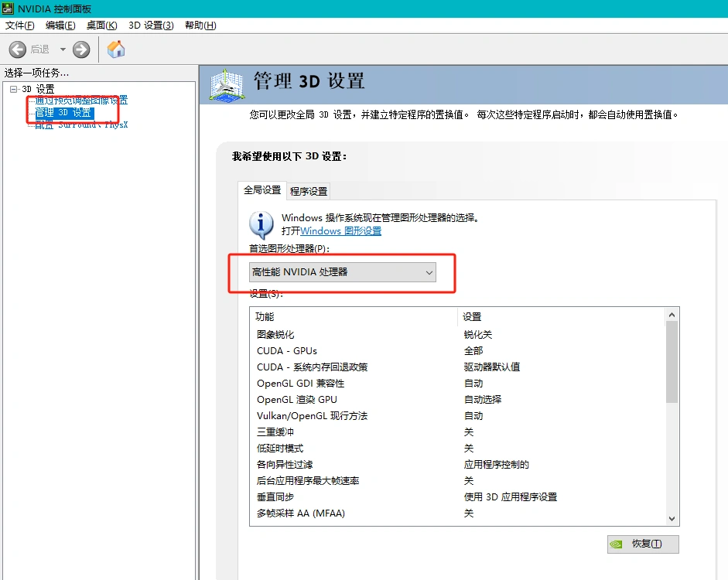
Task: Click the back navigation arrow
Action: pyautogui.click(x=17, y=49)
